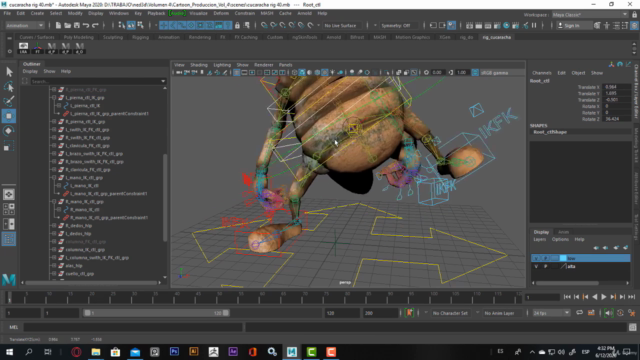
Task: Create a new empty display layer
Action: click(x=616, y=248)
